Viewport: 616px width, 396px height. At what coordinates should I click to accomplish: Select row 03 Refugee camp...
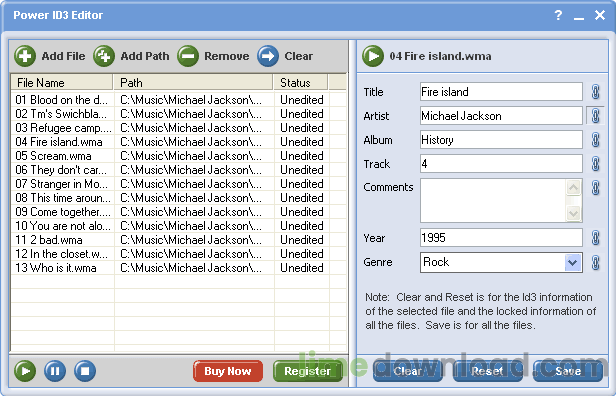pos(179,128)
